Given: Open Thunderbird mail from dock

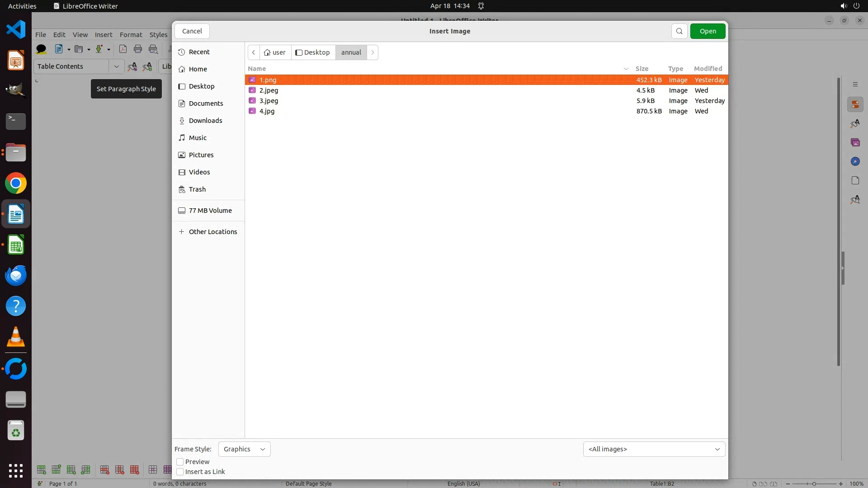Looking at the screenshot, I should [16, 276].
